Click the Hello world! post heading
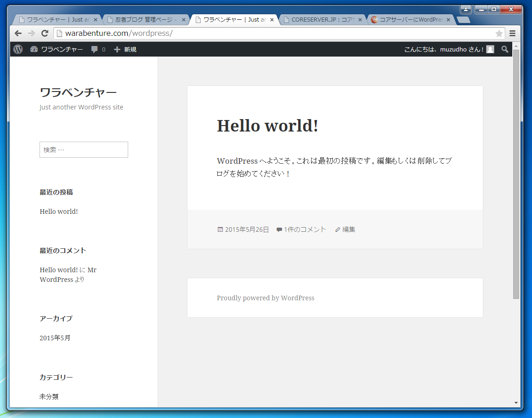 tap(267, 126)
